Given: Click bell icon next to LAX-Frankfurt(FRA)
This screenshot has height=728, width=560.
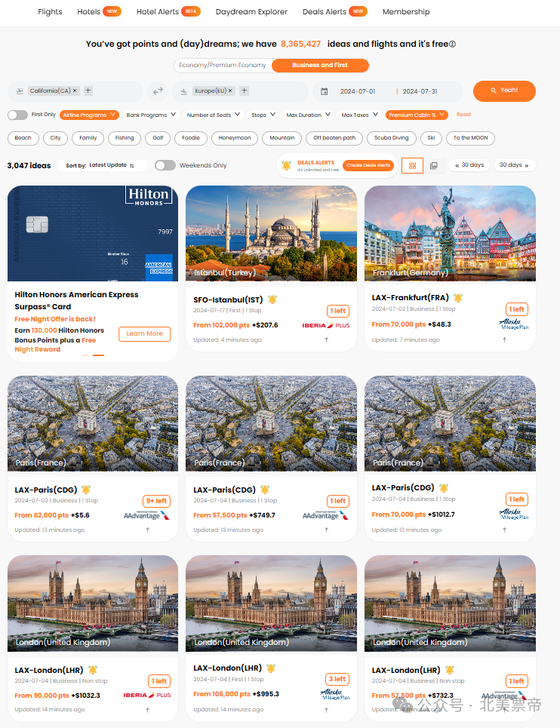Looking at the screenshot, I should (458, 297).
